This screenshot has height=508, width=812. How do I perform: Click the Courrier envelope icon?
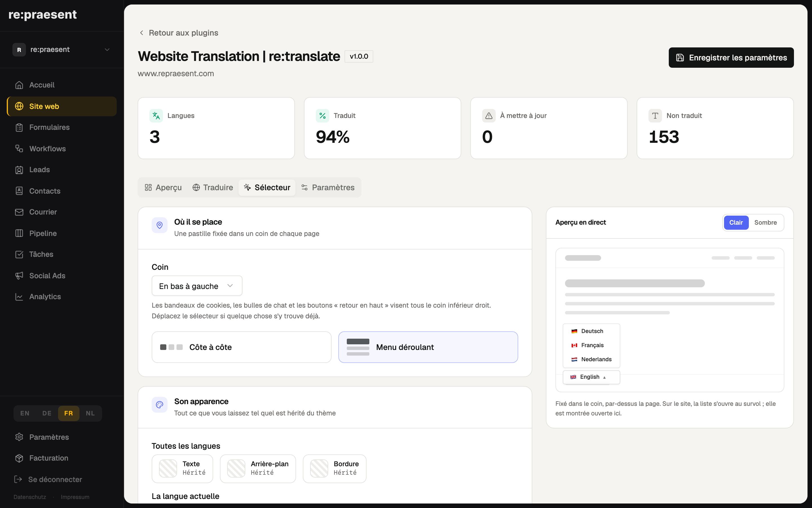point(19,212)
